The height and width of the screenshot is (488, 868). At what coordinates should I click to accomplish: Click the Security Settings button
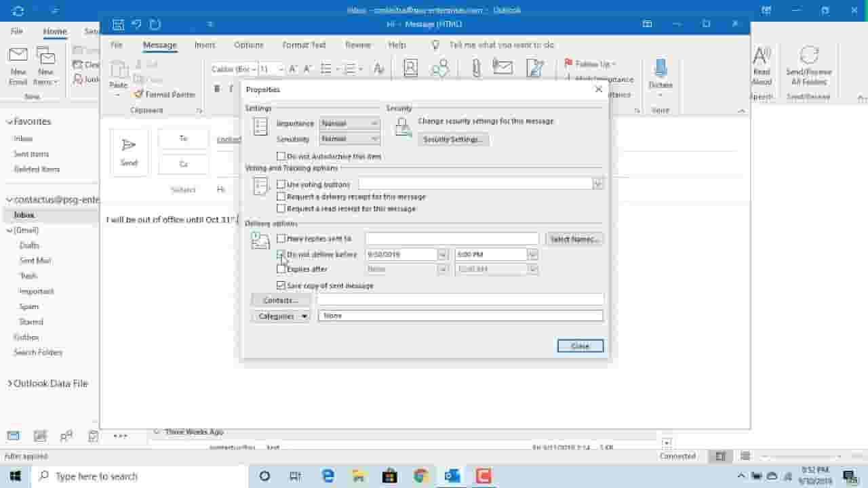[x=452, y=139]
